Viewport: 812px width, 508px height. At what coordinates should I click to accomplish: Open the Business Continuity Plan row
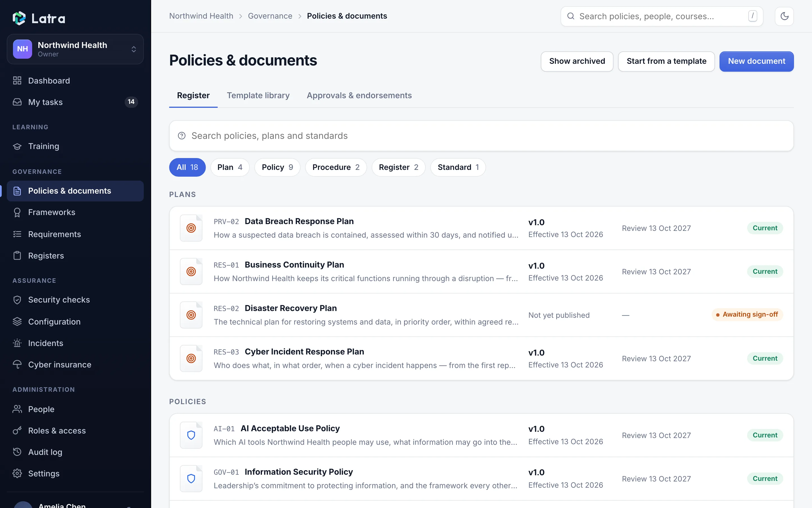481,271
